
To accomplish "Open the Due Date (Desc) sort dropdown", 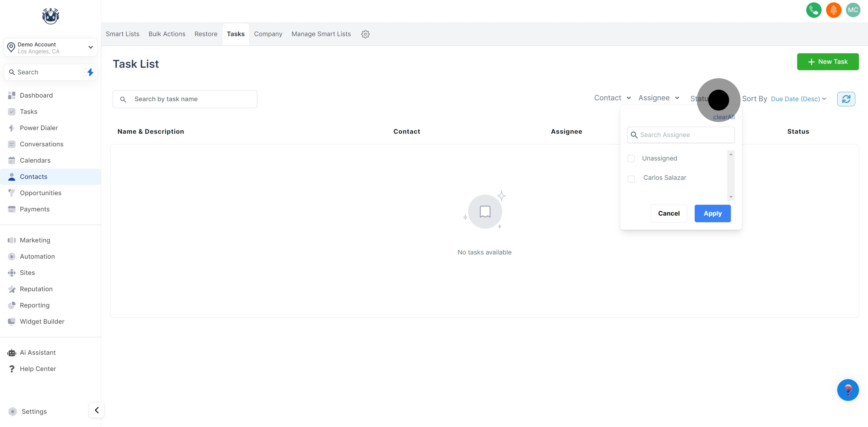I will click(798, 99).
